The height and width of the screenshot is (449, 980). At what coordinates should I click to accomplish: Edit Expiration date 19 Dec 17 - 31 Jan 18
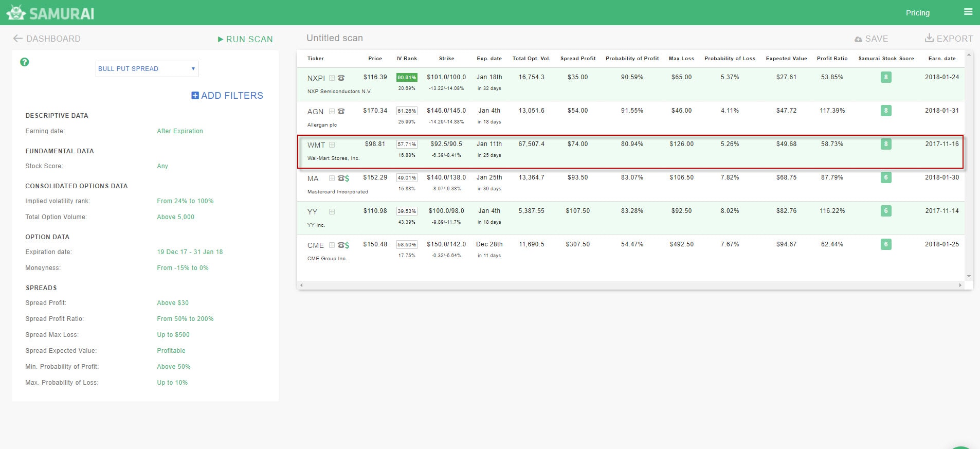[x=190, y=252]
